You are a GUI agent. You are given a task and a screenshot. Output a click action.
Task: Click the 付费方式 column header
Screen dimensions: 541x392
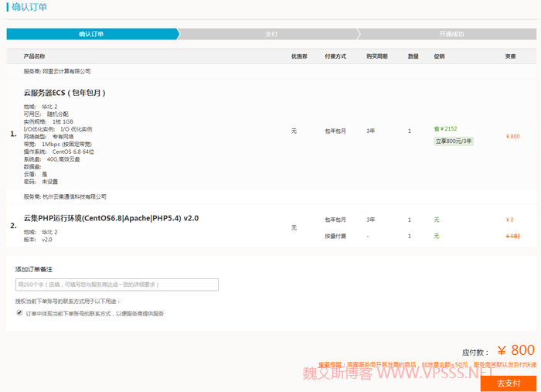click(335, 56)
